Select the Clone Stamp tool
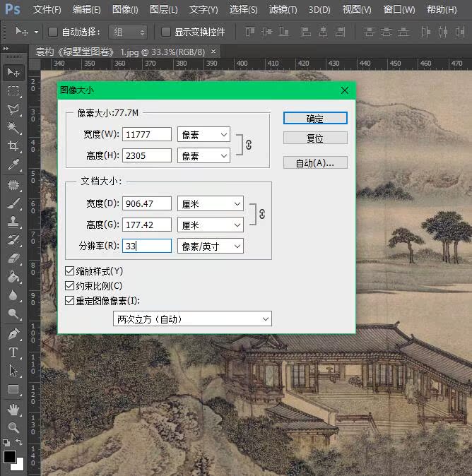This screenshot has width=472, height=476. [13, 222]
